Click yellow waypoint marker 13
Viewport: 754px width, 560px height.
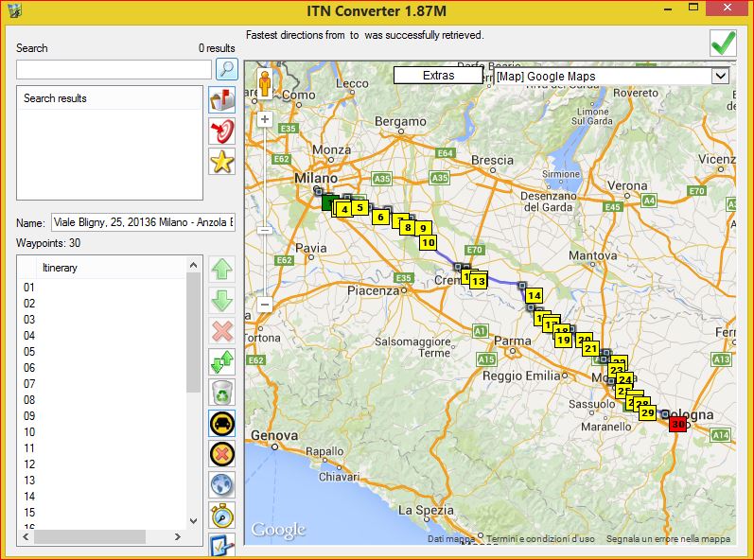479,281
